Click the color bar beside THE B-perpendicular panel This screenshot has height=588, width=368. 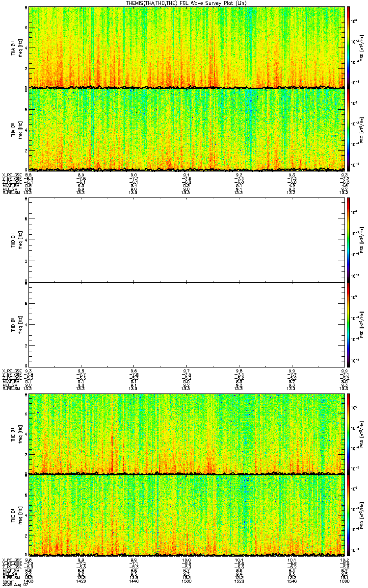coord(348,433)
